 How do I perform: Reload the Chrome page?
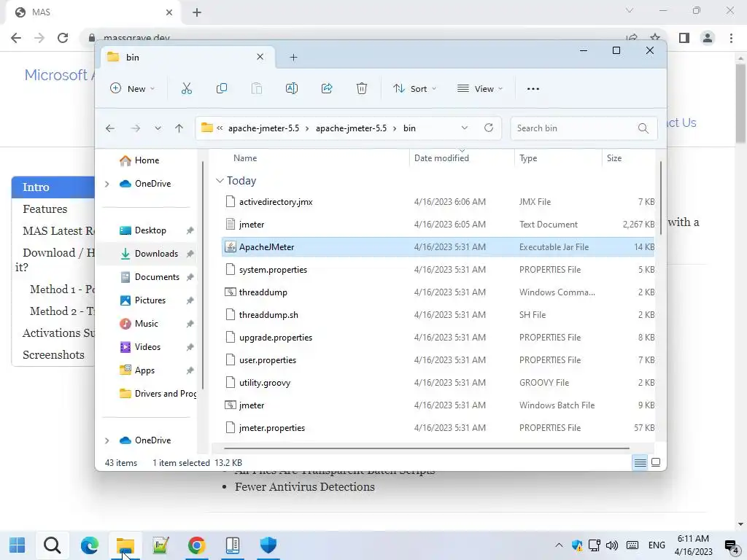click(63, 38)
